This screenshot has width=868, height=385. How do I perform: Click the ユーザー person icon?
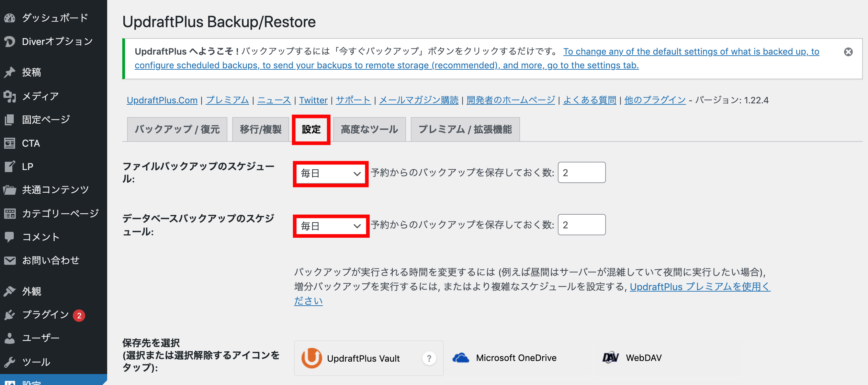pyautogui.click(x=10, y=338)
